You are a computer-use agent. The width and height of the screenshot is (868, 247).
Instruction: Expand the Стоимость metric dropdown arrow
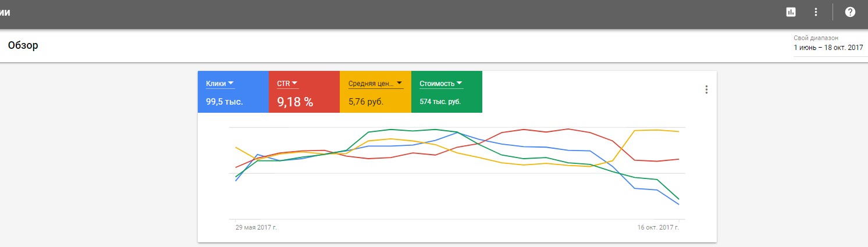click(x=460, y=83)
